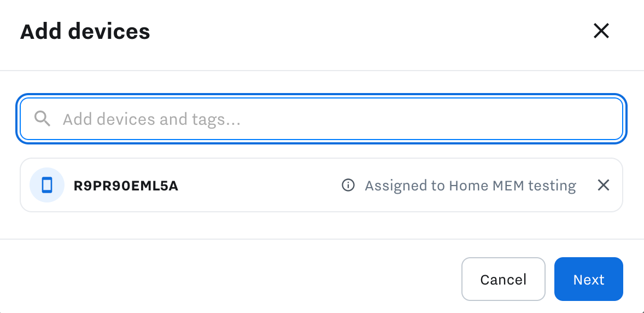Click the magnifying glass search icon
Image resolution: width=644 pixels, height=313 pixels.
click(42, 119)
